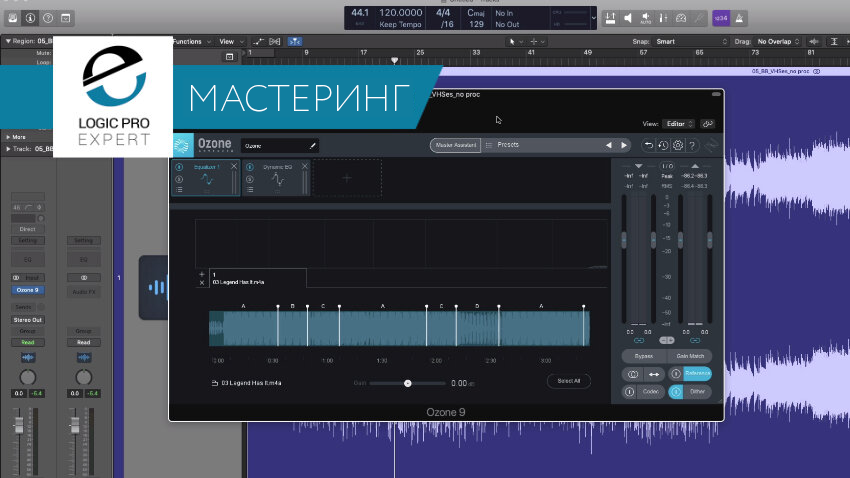Viewport: 850px width, 478px height.
Task: Toggle the blue catch playhead button
Action: point(294,42)
